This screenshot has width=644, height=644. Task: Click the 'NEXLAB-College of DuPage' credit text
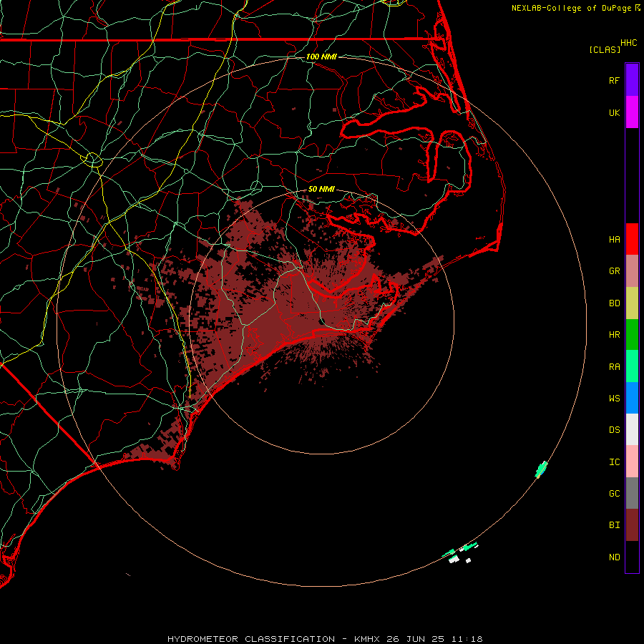[x=571, y=8]
